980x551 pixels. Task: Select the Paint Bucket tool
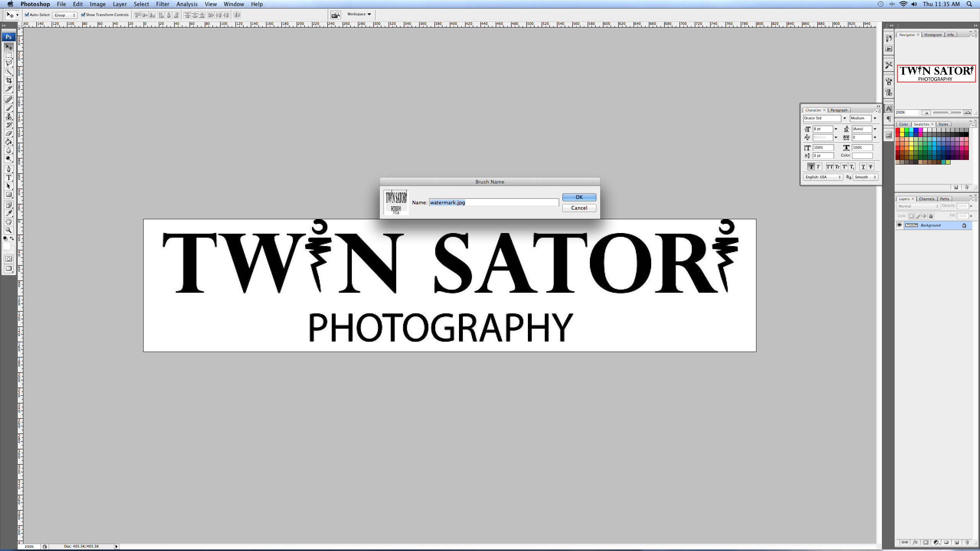(x=9, y=142)
